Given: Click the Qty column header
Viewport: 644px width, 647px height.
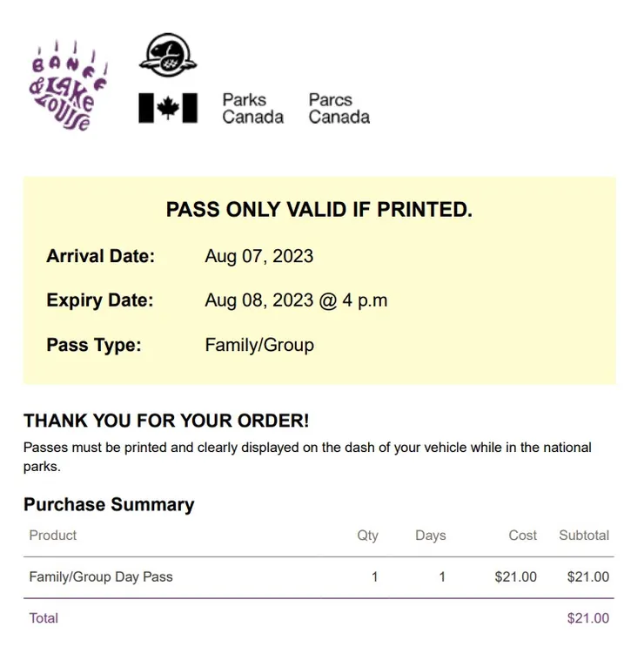Looking at the screenshot, I should (367, 536).
